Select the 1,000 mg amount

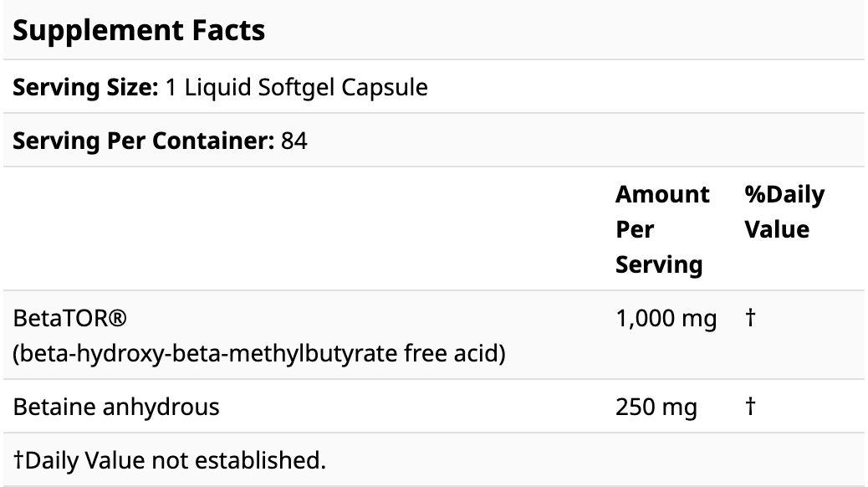(x=666, y=319)
